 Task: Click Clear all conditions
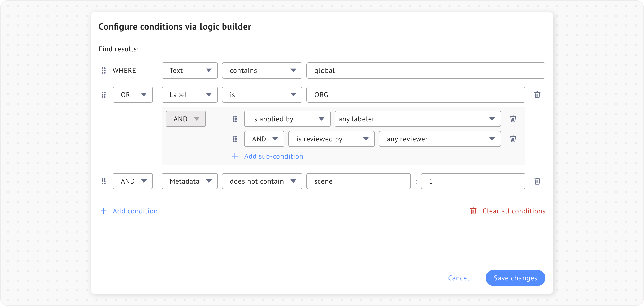coord(513,211)
